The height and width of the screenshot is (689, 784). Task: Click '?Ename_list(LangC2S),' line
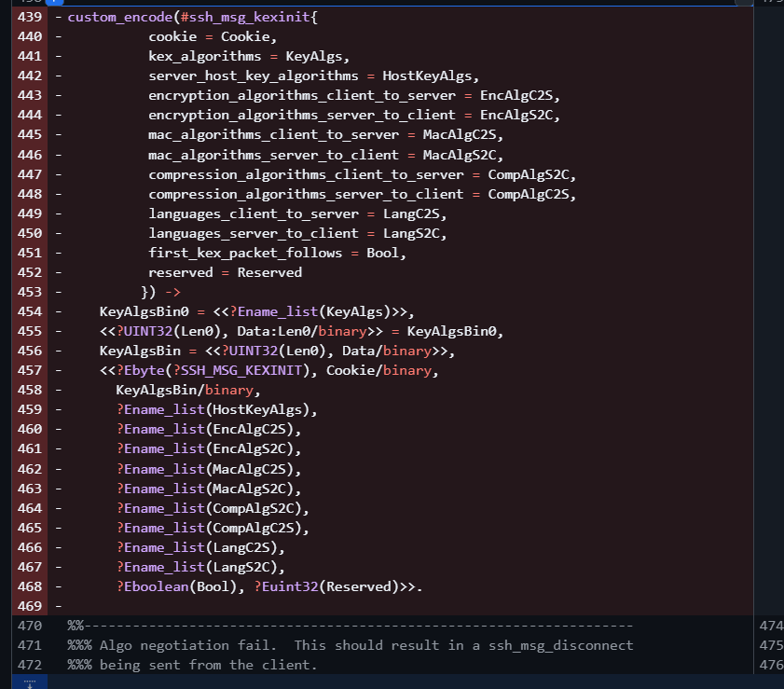click(200, 548)
